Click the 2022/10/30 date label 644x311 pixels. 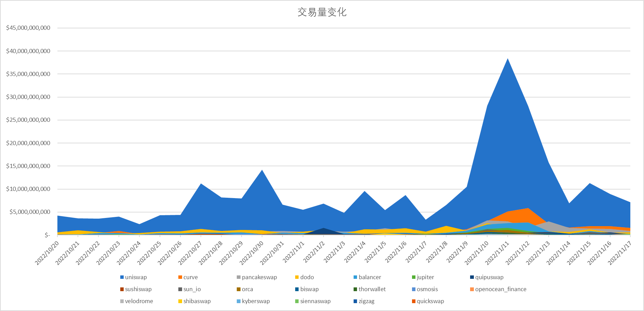pos(251,253)
